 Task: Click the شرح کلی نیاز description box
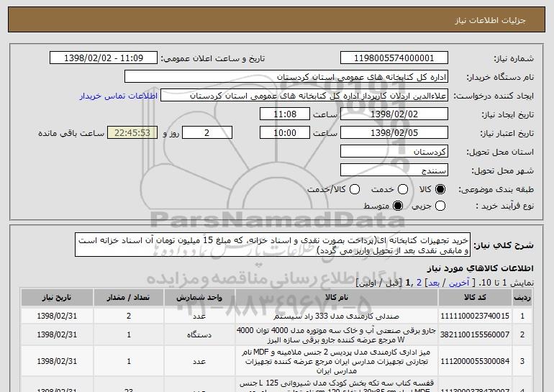(x=273, y=245)
